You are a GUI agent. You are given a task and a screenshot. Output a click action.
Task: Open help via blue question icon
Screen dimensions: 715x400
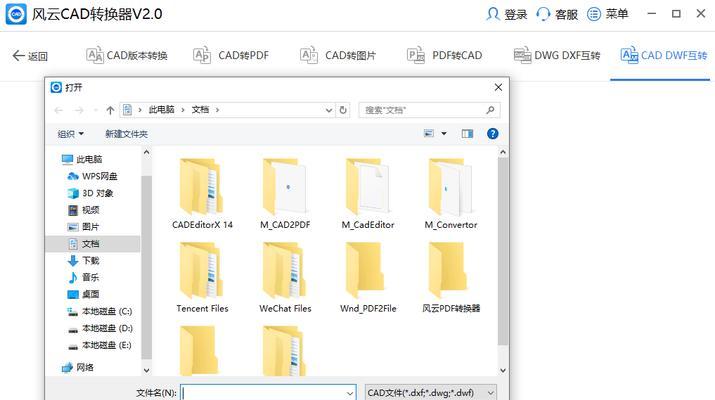[x=492, y=134]
